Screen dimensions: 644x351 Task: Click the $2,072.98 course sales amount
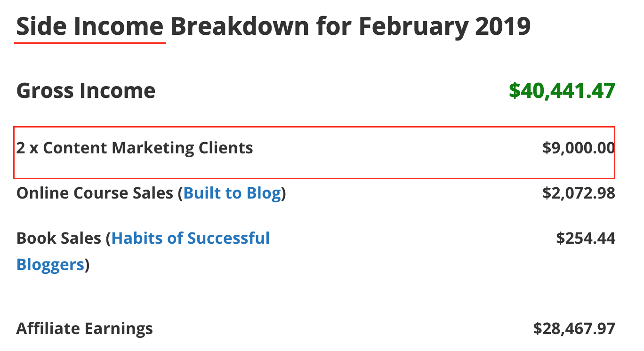[579, 193]
